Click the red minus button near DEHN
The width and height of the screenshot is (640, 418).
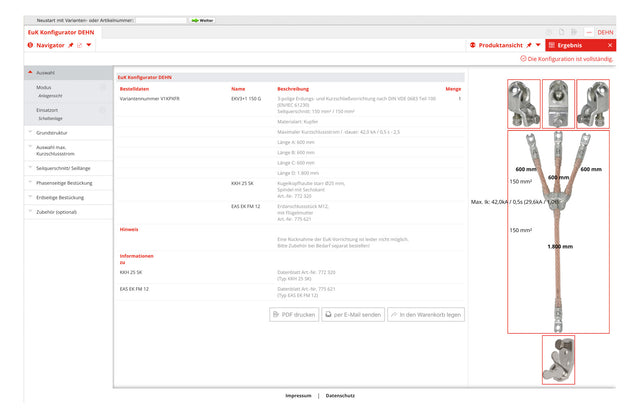point(589,32)
